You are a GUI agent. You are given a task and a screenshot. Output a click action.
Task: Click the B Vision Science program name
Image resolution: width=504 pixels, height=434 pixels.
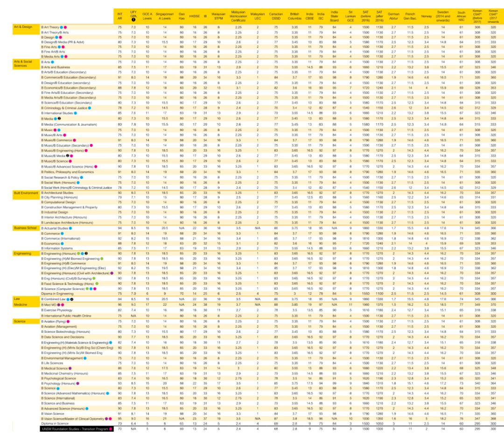(52, 413)
